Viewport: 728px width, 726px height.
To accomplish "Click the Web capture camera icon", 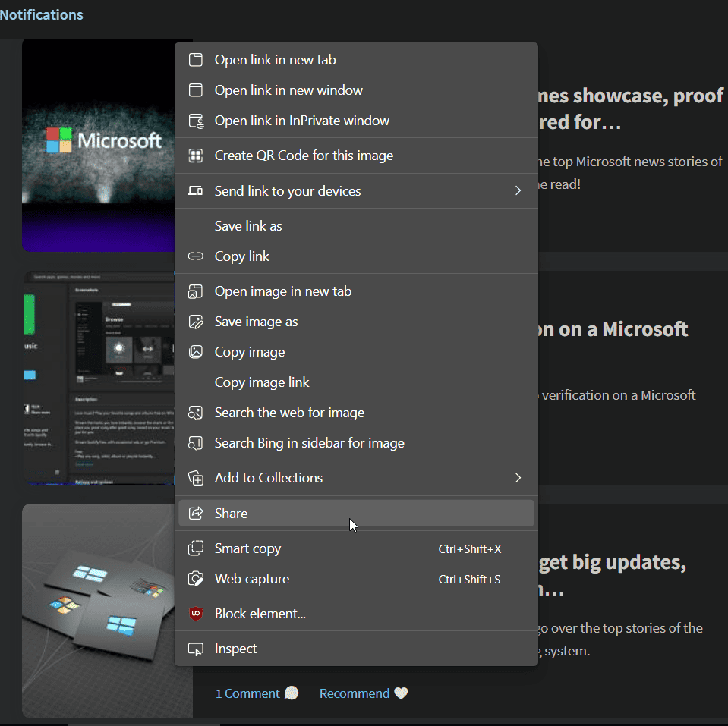I will click(195, 579).
